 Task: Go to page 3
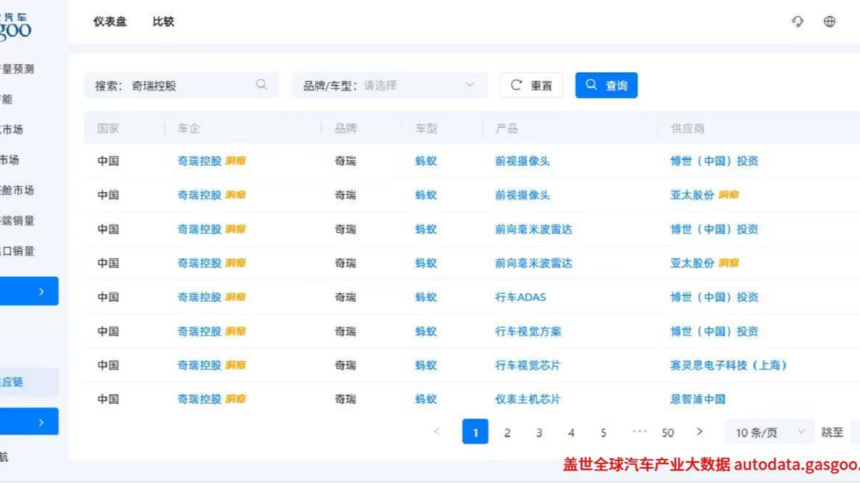[539, 433]
